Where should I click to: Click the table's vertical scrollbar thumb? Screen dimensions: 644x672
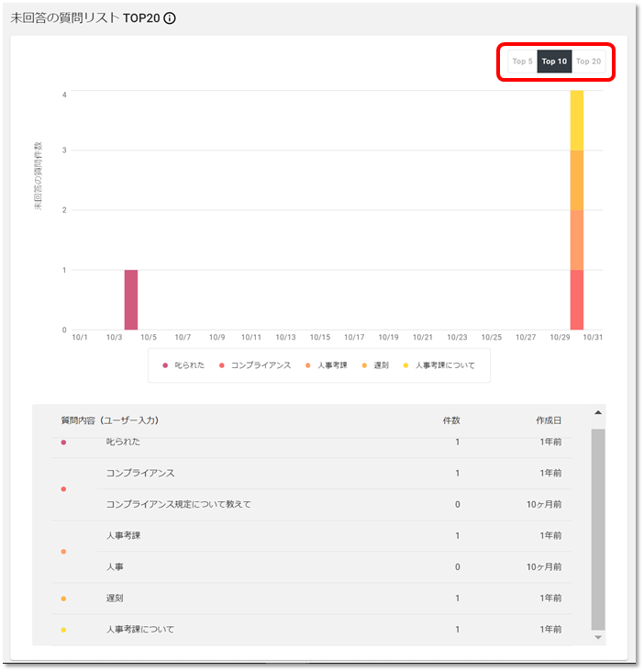[598, 529]
